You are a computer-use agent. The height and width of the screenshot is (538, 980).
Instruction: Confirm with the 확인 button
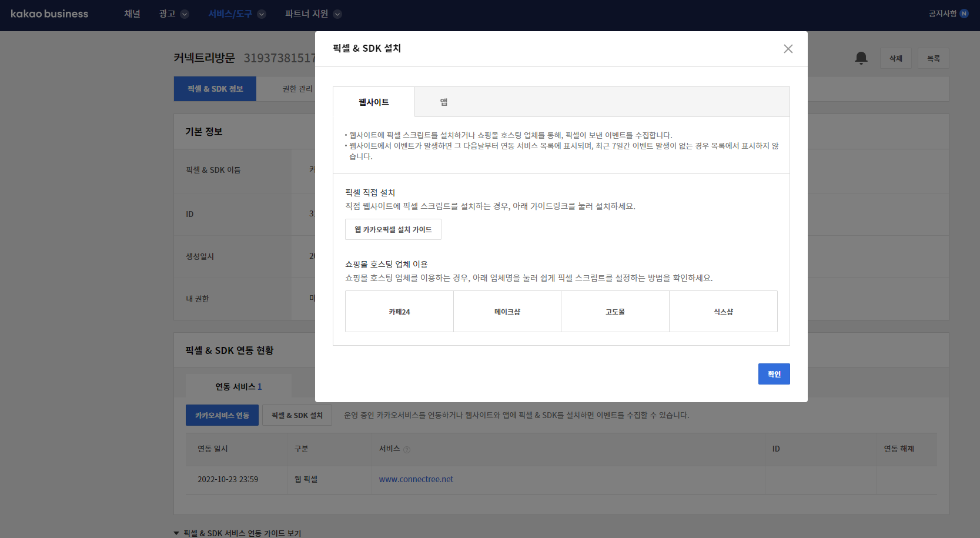(774, 374)
